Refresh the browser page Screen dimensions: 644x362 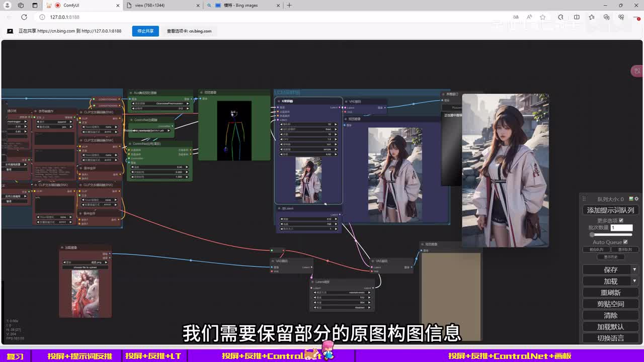tap(24, 17)
